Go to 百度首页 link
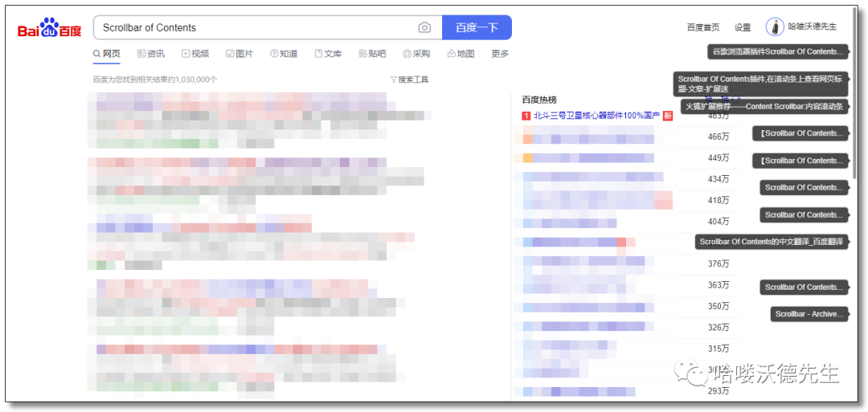Image resolution: width=868 pixels, height=412 pixels. tap(703, 27)
